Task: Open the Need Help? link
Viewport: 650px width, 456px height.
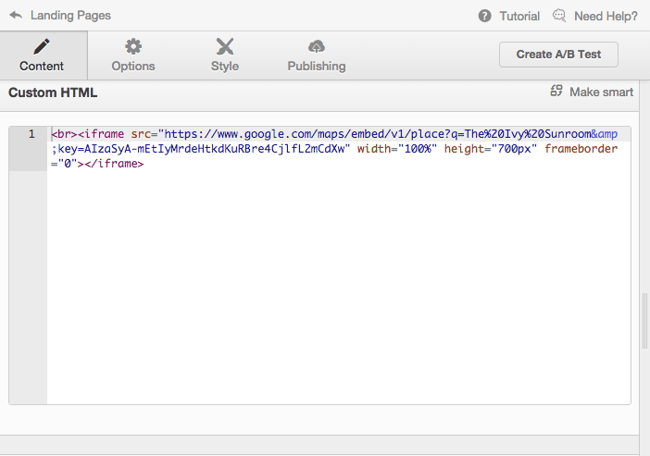Action: (606, 16)
